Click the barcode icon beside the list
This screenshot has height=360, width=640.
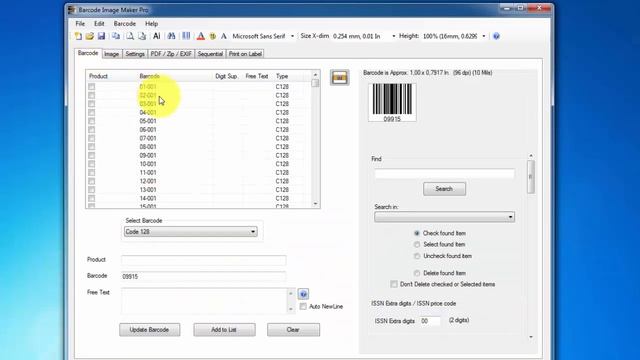click(x=340, y=78)
